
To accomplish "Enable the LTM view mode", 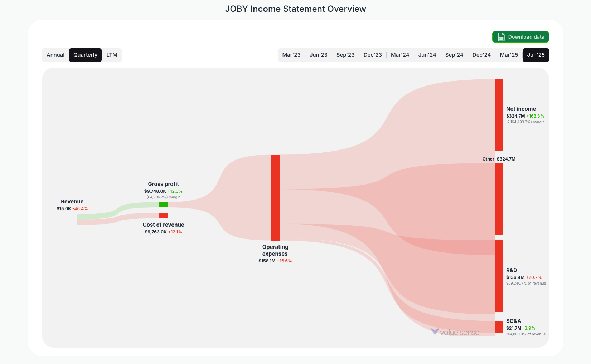I will (112, 55).
